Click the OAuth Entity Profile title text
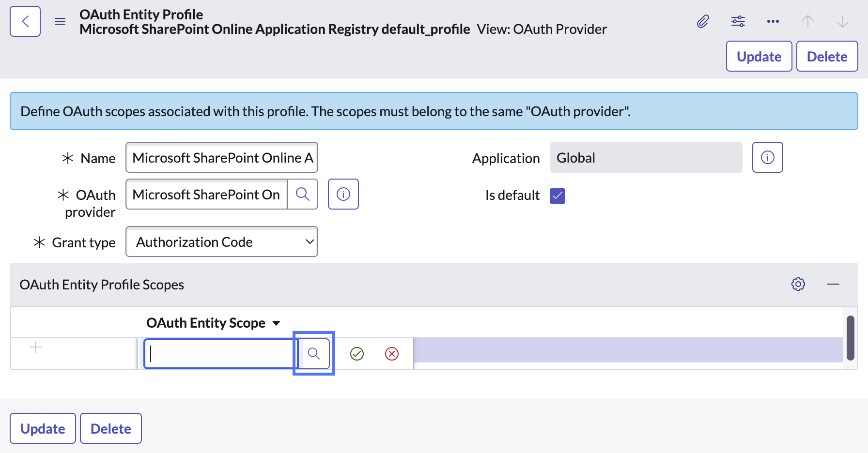This screenshot has width=868, height=453. click(x=141, y=15)
